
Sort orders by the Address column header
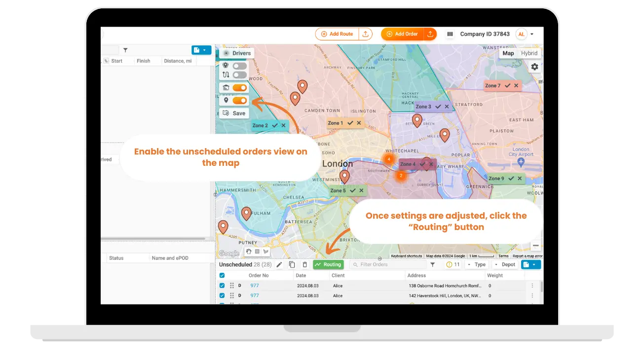pyautogui.click(x=417, y=275)
